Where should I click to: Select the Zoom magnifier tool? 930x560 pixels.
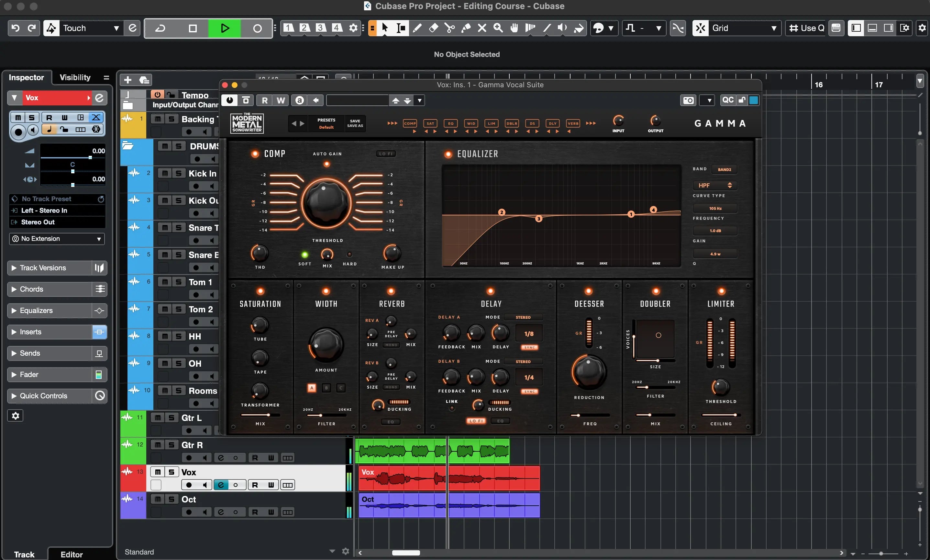[x=498, y=28]
